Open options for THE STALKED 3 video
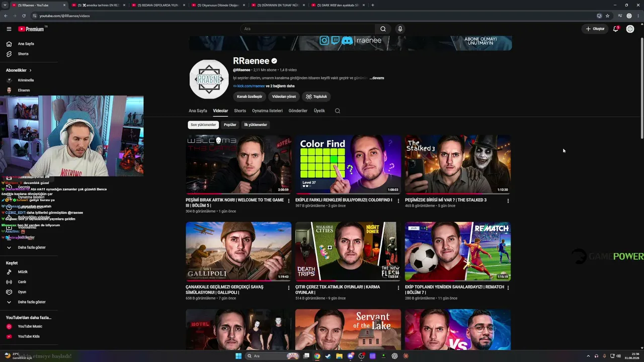The width and height of the screenshot is (644, 362). [508, 201]
